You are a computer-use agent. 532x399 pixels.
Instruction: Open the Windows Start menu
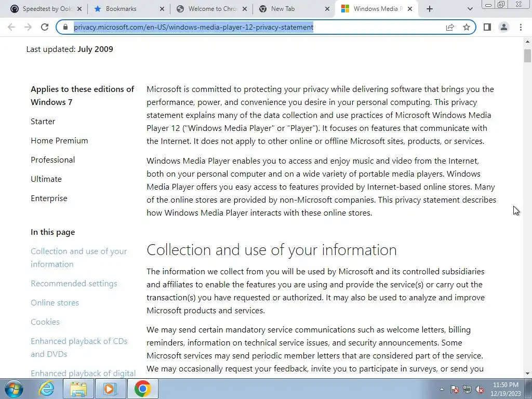[x=14, y=389]
